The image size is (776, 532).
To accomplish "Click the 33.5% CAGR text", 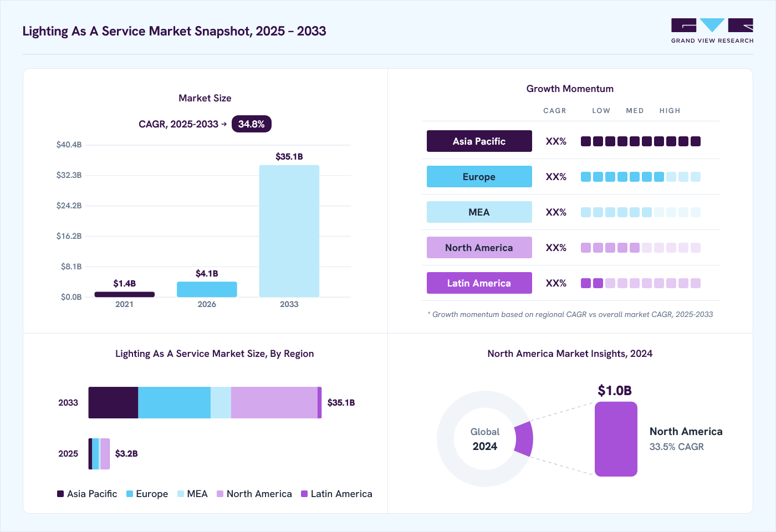I will 677,447.
